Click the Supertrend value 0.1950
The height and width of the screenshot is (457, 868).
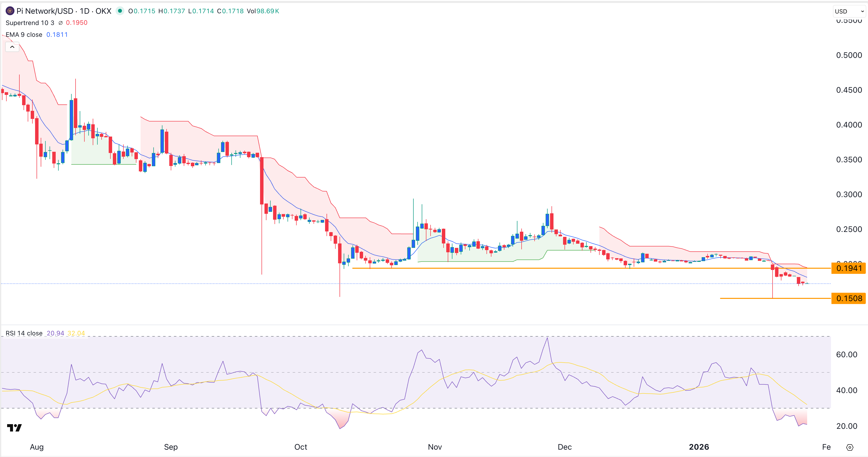pyautogui.click(x=77, y=23)
